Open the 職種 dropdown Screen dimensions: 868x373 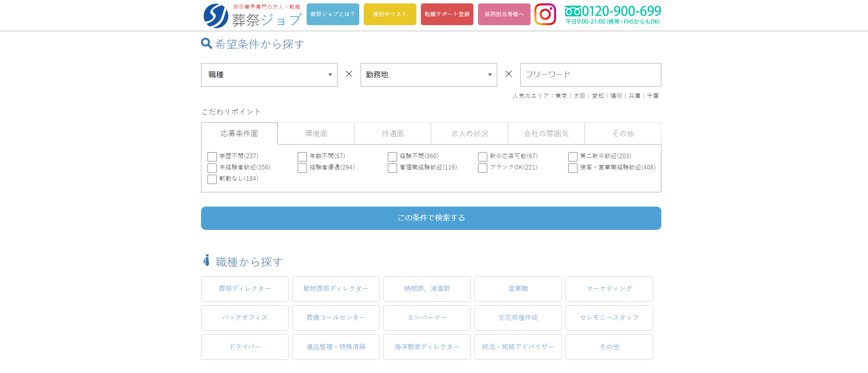click(x=269, y=75)
